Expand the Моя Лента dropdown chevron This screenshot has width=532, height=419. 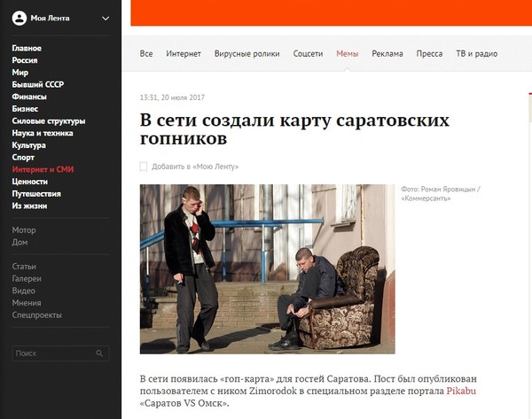coord(106,19)
